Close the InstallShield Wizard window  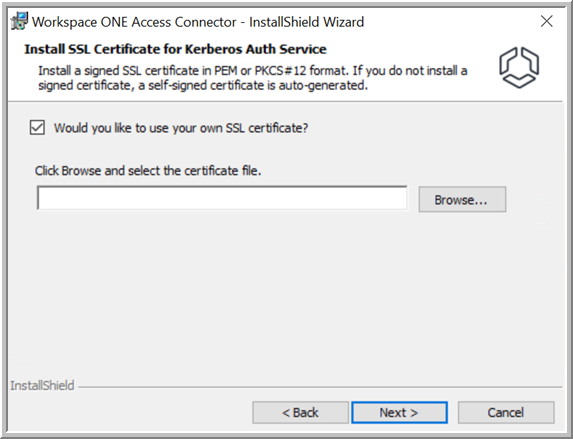[x=547, y=21]
